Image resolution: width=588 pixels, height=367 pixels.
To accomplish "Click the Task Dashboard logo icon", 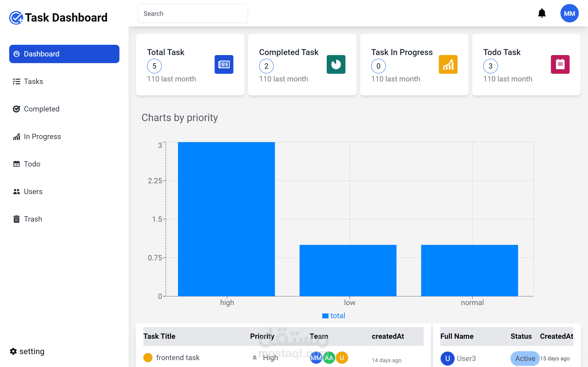I will point(16,18).
